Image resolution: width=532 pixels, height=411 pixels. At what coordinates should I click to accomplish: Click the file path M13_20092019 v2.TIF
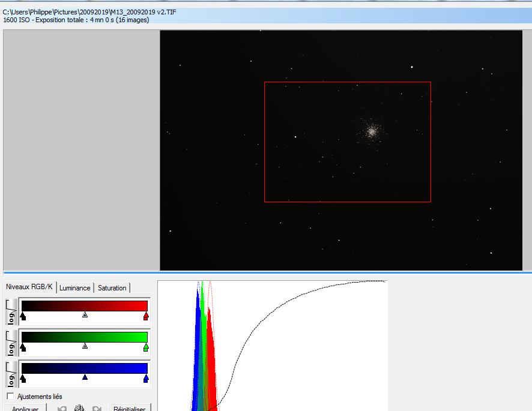89,12
